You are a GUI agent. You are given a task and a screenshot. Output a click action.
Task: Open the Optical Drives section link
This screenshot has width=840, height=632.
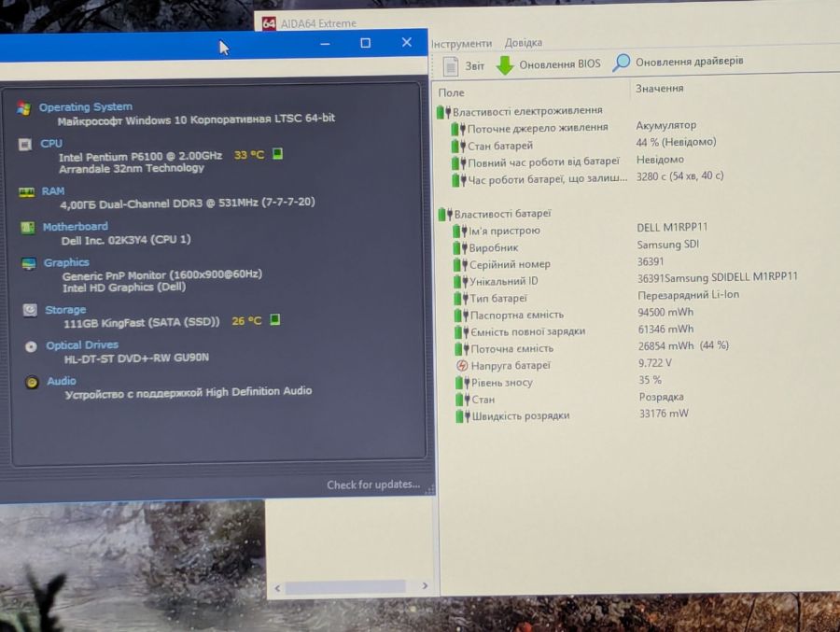click(82, 345)
